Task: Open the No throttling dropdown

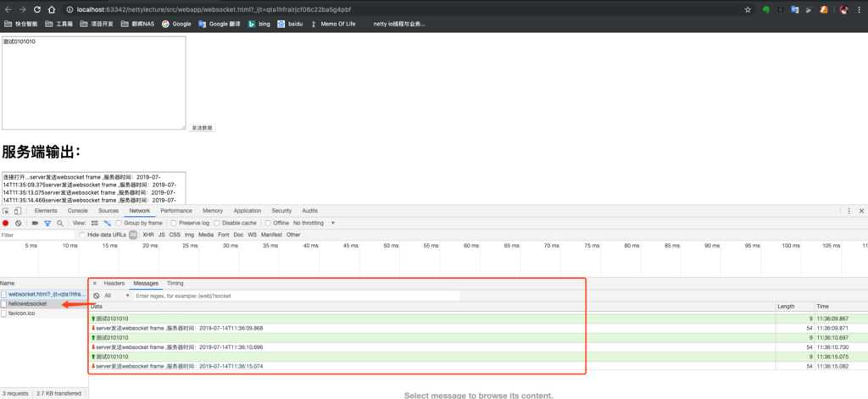Action: tap(314, 223)
